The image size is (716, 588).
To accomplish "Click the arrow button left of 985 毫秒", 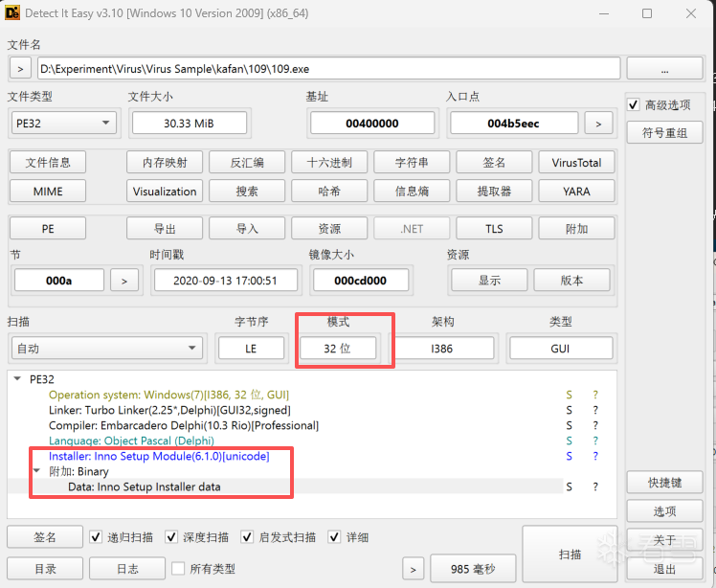I will (414, 569).
